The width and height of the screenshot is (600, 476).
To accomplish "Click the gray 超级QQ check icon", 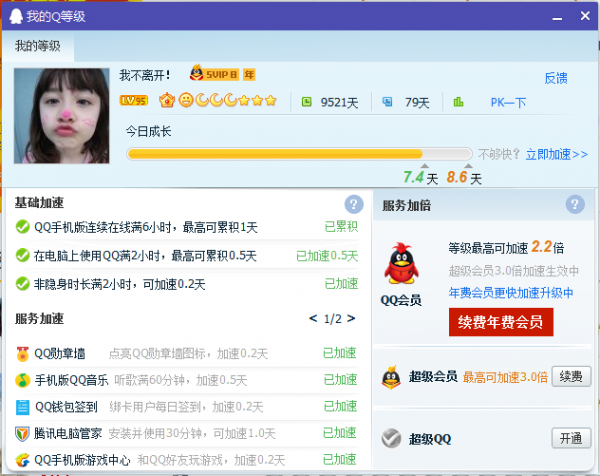I will pyautogui.click(x=391, y=438).
